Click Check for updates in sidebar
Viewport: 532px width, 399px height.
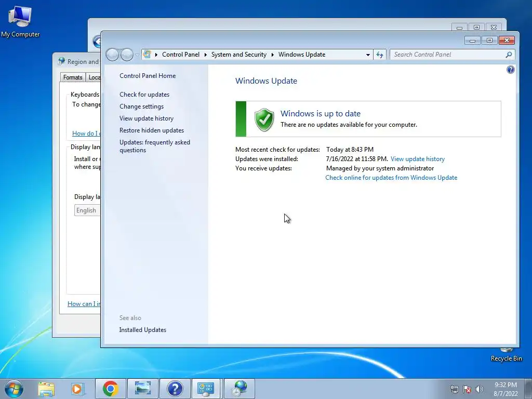(144, 95)
